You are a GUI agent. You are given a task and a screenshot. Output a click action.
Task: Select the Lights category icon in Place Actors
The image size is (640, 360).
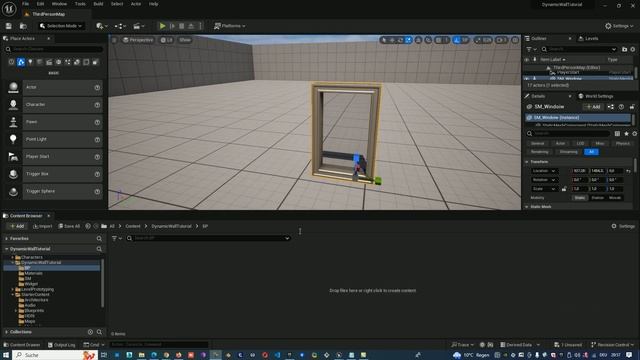pos(30,62)
